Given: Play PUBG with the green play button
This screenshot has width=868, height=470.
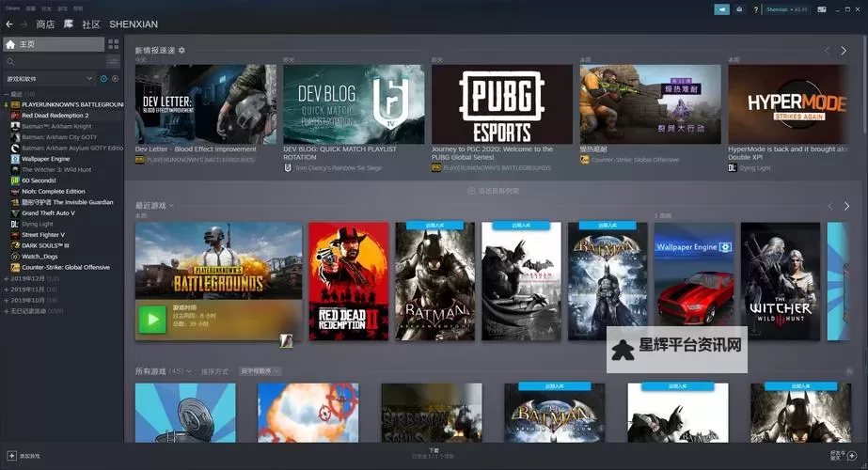Looking at the screenshot, I should pos(152,320).
